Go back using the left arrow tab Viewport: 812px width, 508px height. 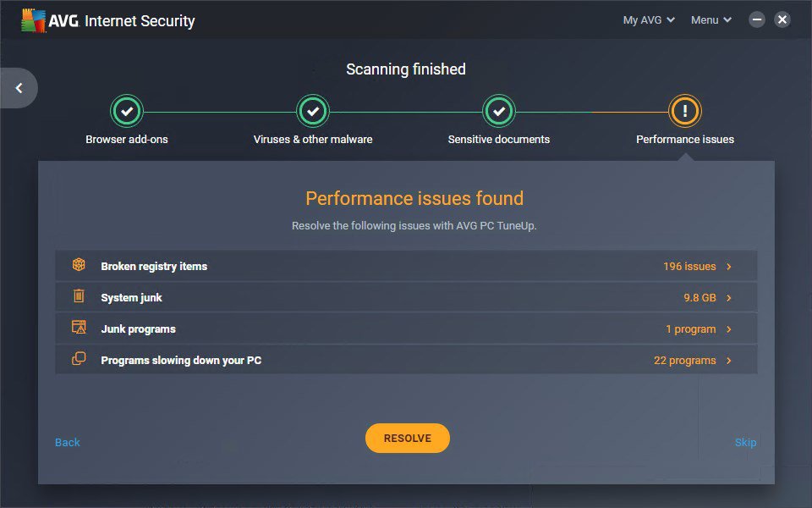coord(19,88)
